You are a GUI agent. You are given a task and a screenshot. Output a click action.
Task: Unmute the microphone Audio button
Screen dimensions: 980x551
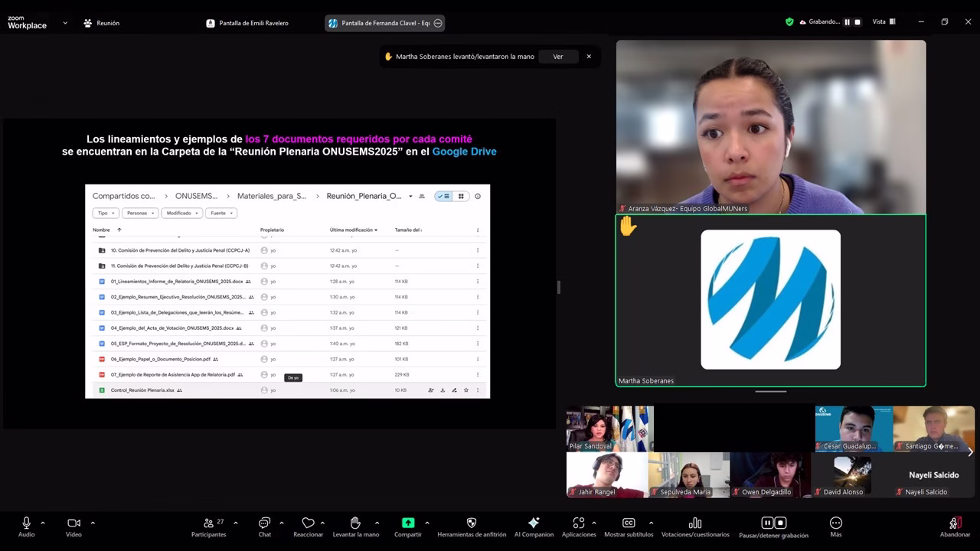tap(26, 523)
